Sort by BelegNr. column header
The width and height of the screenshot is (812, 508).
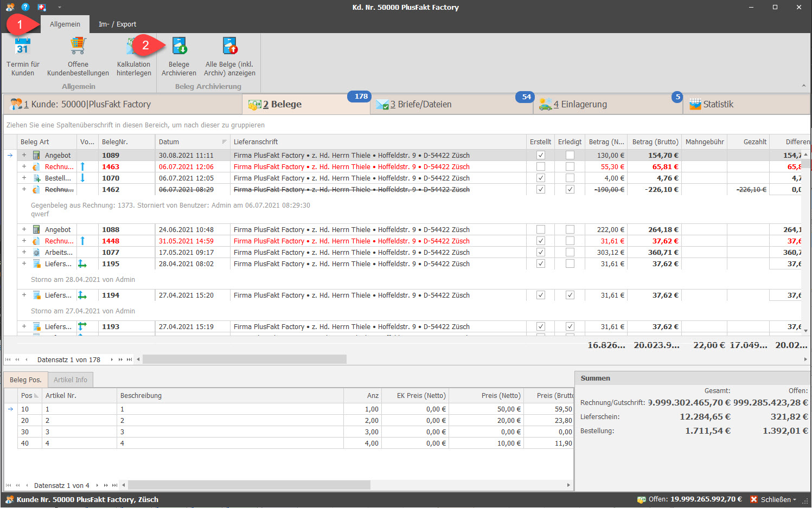tap(127, 142)
